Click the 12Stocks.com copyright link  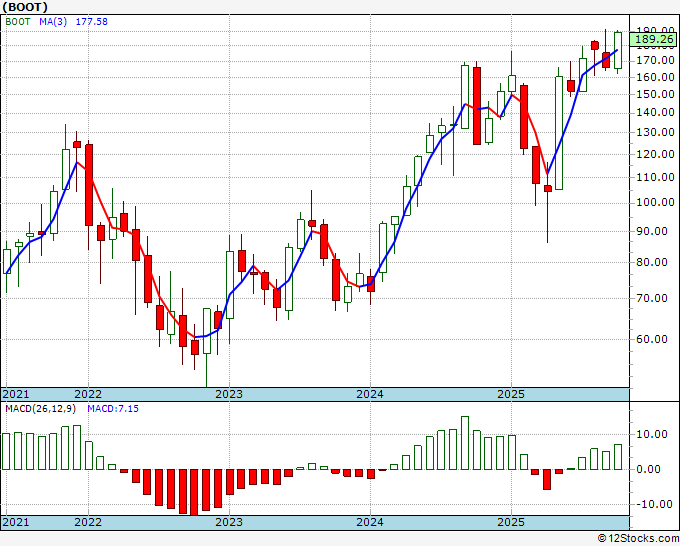coord(638,538)
